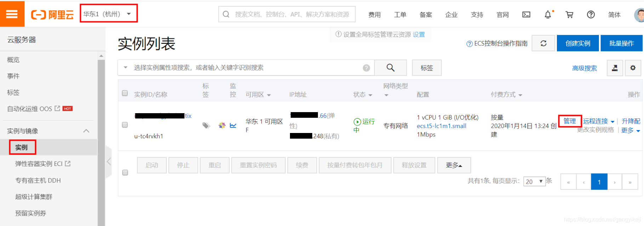
Task: Open the 工单 top menu
Action: (400, 15)
